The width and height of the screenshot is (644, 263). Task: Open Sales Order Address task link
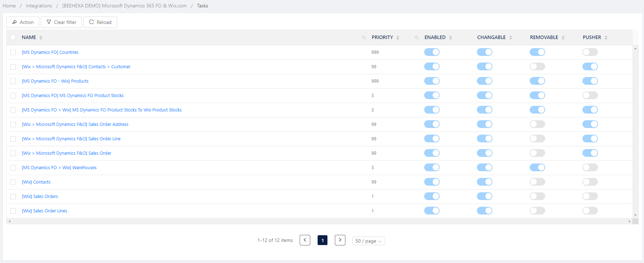(x=75, y=124)
